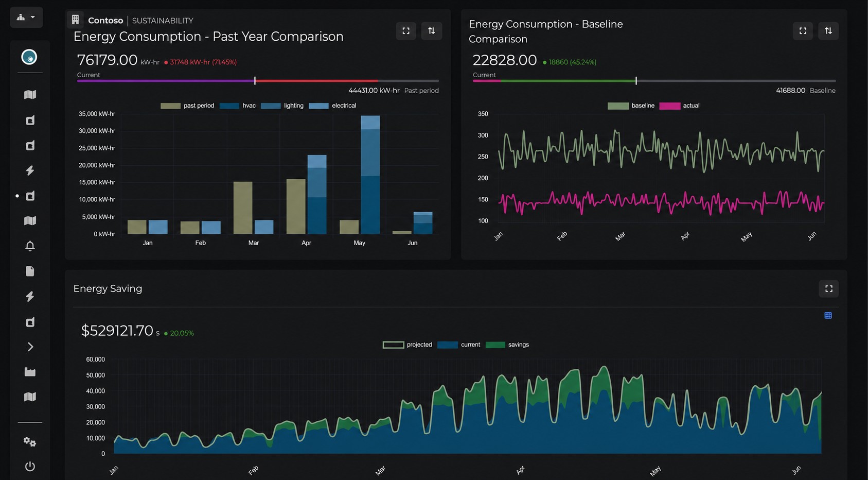Click the Past Year Comparison progress bar marker
This screenshot has height=480, width=868.
(255, 81)
